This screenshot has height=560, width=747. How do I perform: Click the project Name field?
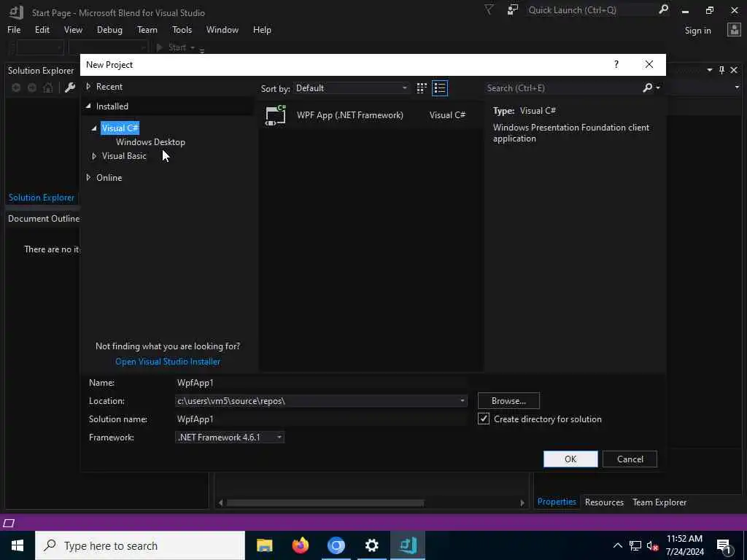(322, 382)
